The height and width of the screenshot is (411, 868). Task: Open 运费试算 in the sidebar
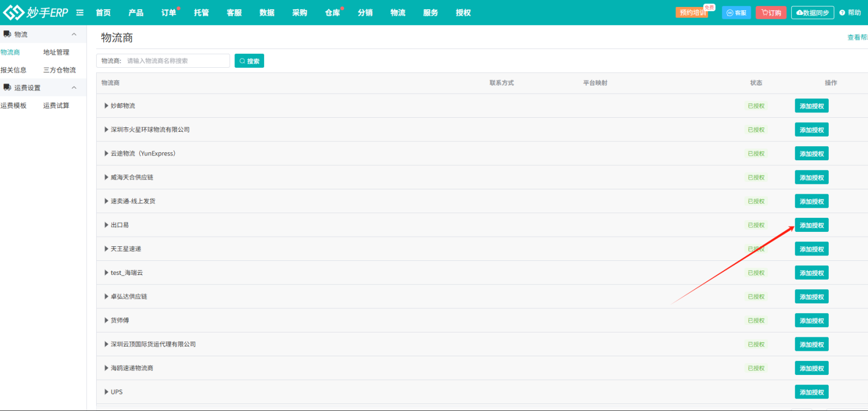click(56, 105)
